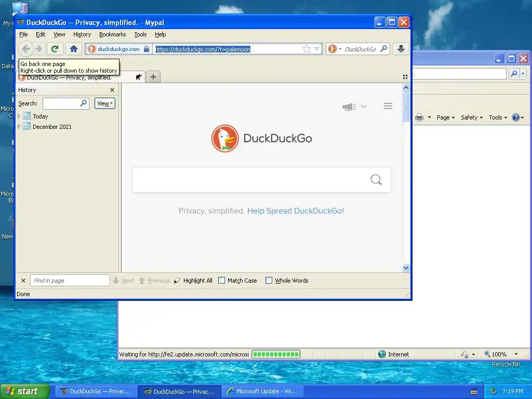This screenshot has width=532, height=399.
Task: Open the Tools menu in Internet Explorer
Action: 498,117
